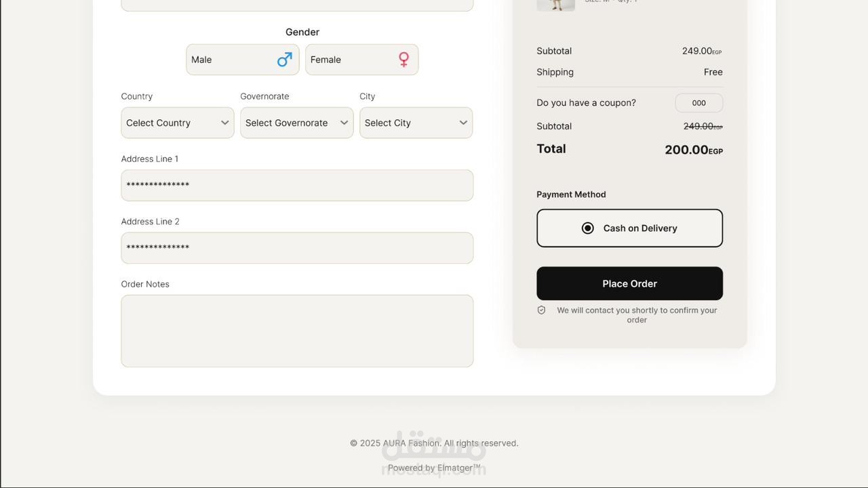Click the City dropdown chevron arrow
Image resolution: width=868 pixels, height=488 pixels.
tap(463, 123)
